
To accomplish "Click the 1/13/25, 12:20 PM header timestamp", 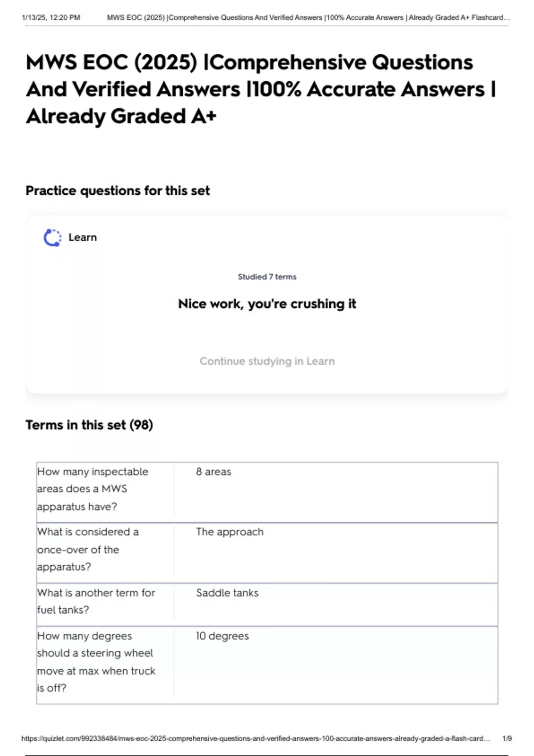I will coord(51,18).
